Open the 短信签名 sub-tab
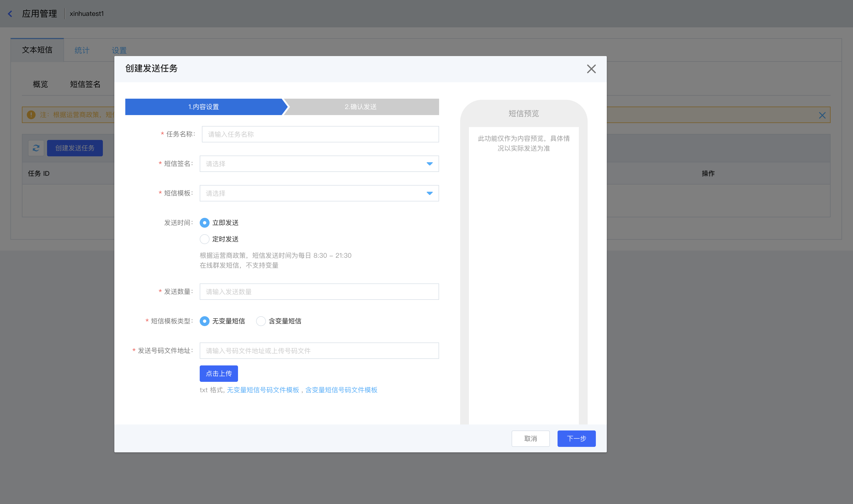Image resolution: width=853 pixels, height=504 pixels. 85,84
